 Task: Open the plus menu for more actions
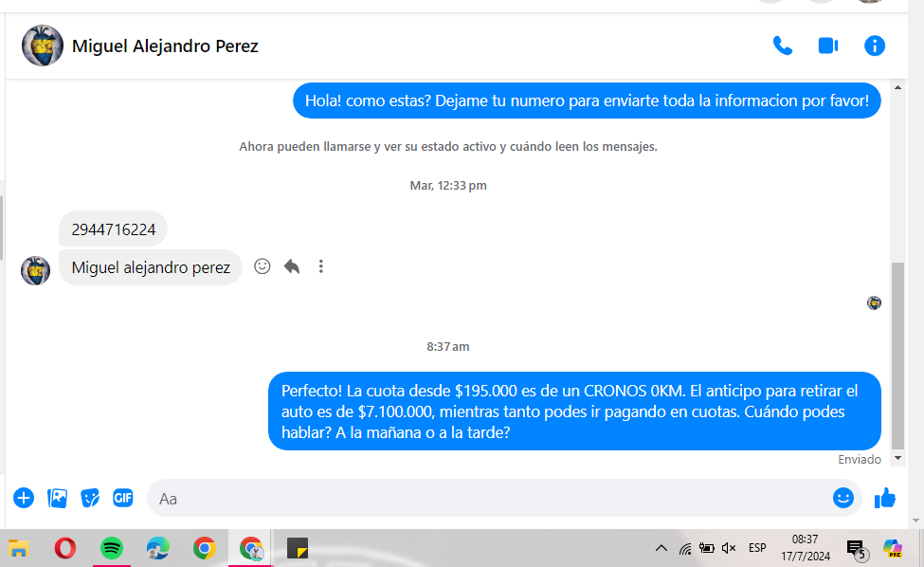click(x=24, y=498)
